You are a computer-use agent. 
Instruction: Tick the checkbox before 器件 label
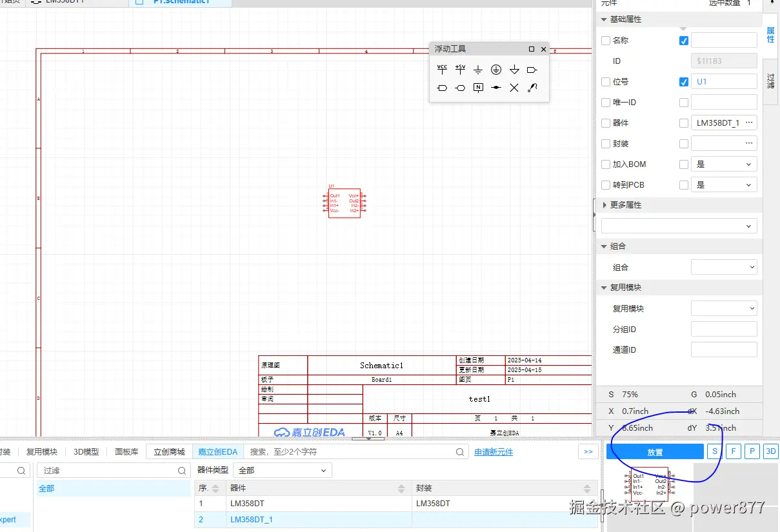(605, 123)
